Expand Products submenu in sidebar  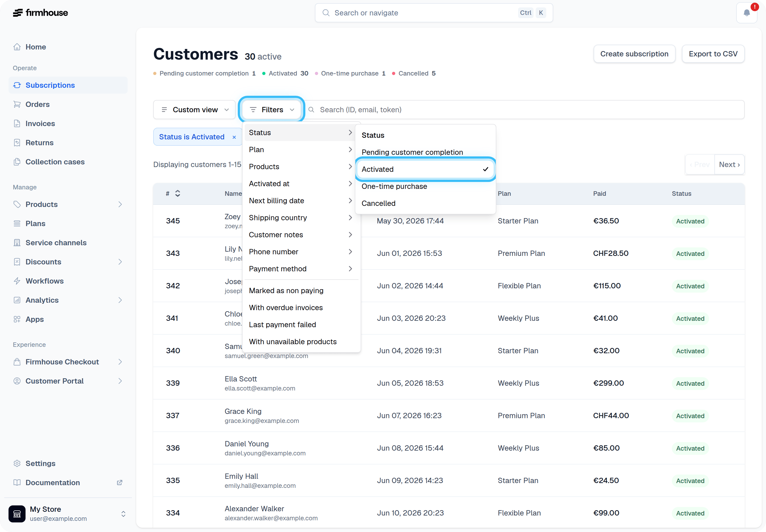(x=120, y=204)
